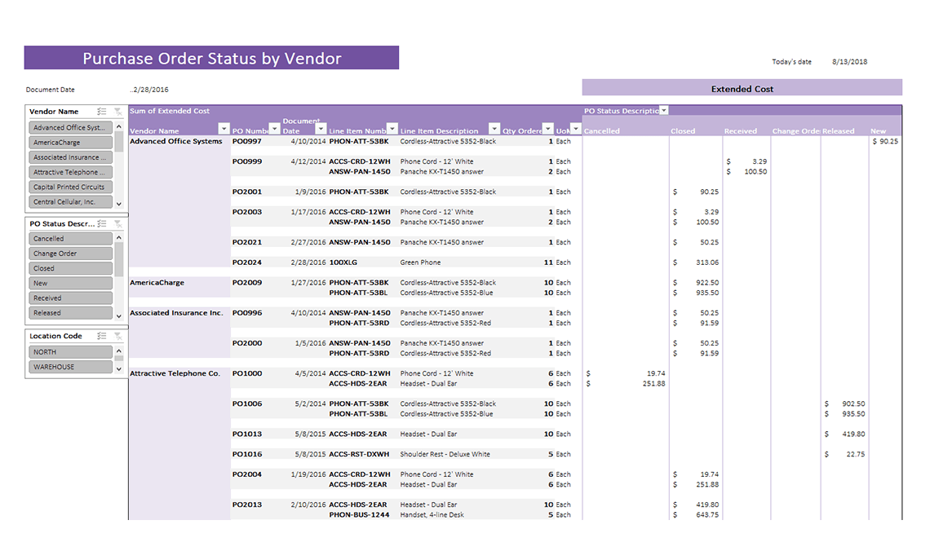
Task: Click the Received column header
Action: point(740,131)
